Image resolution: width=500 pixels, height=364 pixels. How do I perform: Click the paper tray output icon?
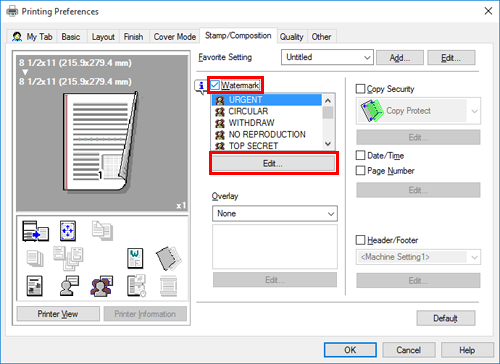(35, 231)
